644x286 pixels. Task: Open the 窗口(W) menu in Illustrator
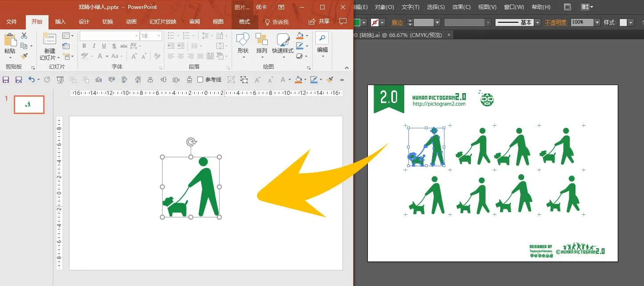click(514, 7)
